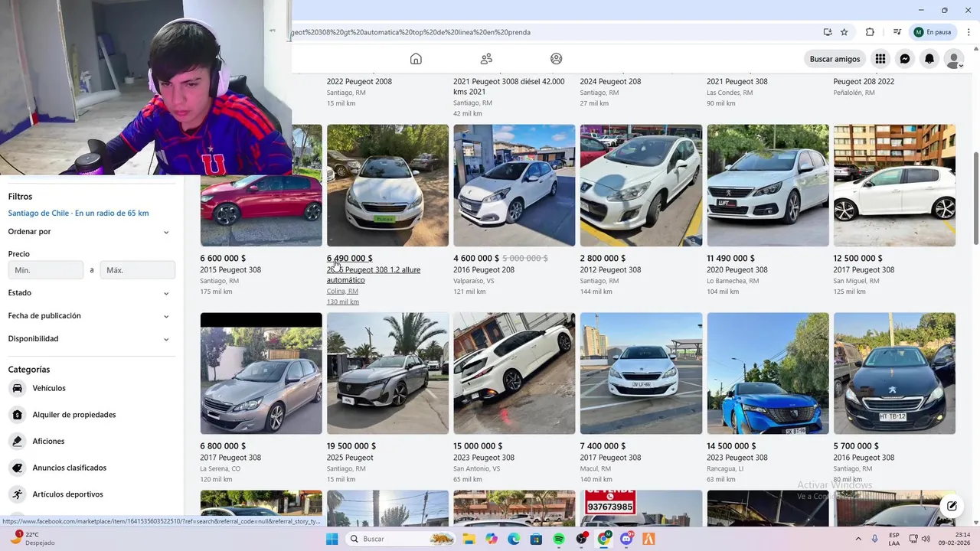Screen dimensions: 980x551
Task: Show hidden system tray icons
Action: tap(857, 539)
